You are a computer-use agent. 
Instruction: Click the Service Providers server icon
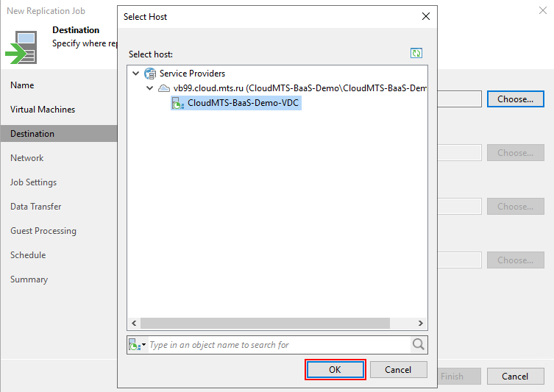pos(150,74)
